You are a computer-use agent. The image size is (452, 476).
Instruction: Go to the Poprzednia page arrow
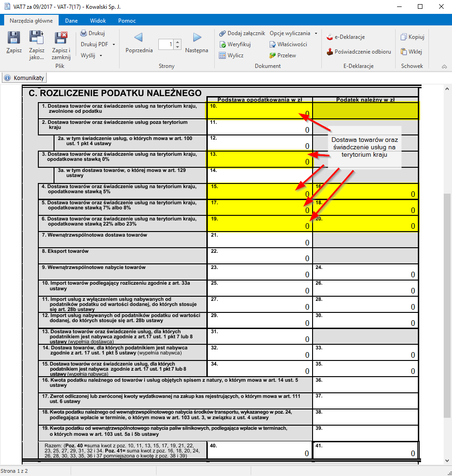coord(139,38)
